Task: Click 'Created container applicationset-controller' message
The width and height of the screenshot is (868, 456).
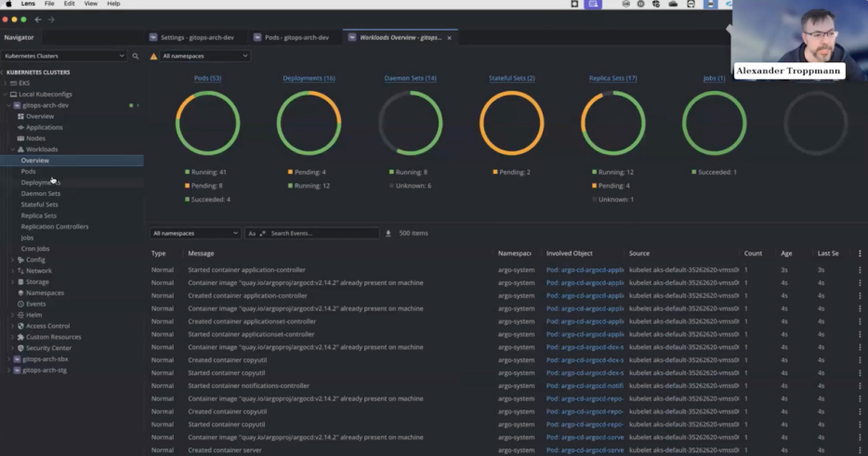Action: pyautogui.click(x=252, y=321)
